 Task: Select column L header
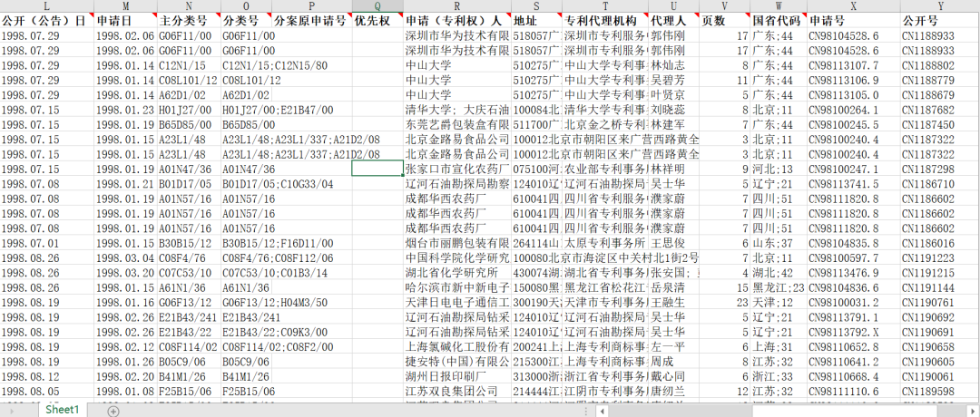(x=47, y=6)
